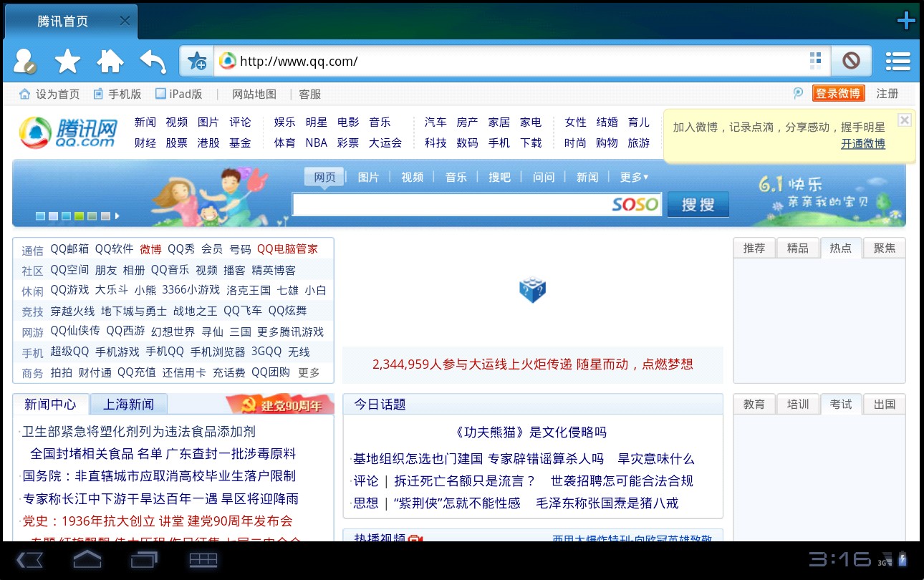
Task: Open a new tab with plus icon
Action: click(x=906, y=21)
